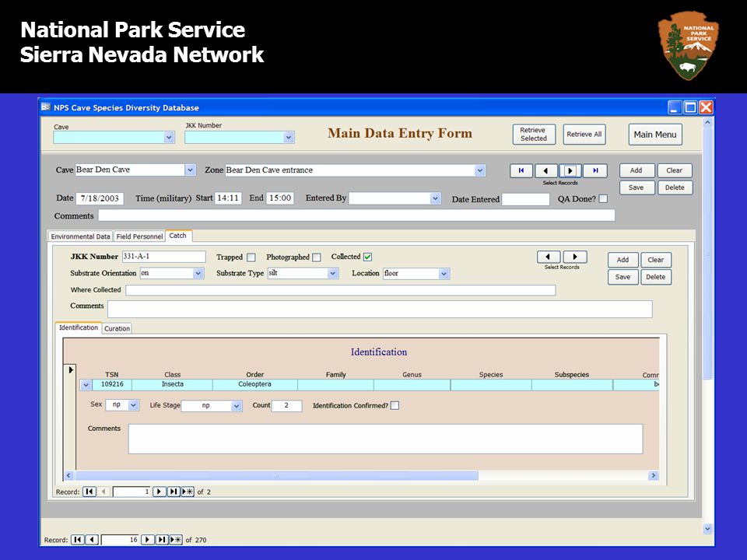Jump to first record in the 'of 270' navigator
The height and width of the screenshot is (560, 747).
pos(77,540)
